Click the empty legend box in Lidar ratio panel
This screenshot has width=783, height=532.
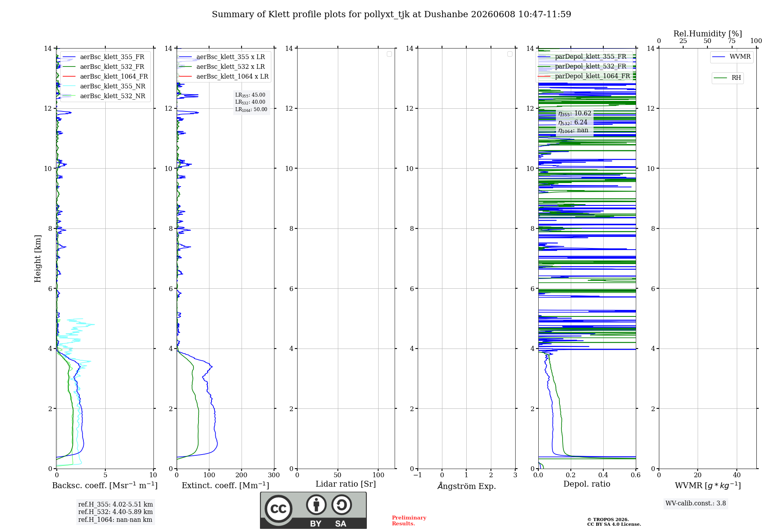pos(389,54)
